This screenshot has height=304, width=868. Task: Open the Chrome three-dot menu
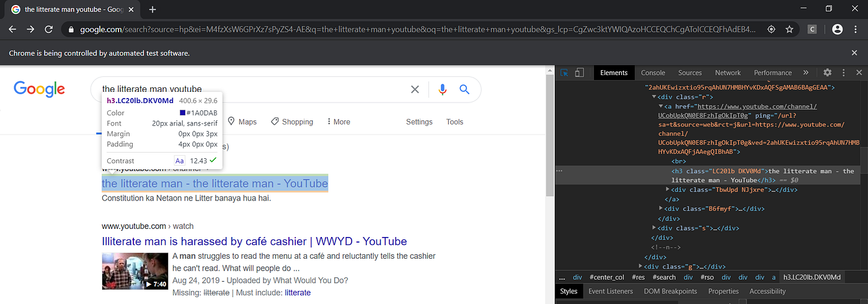coord(856,29)
